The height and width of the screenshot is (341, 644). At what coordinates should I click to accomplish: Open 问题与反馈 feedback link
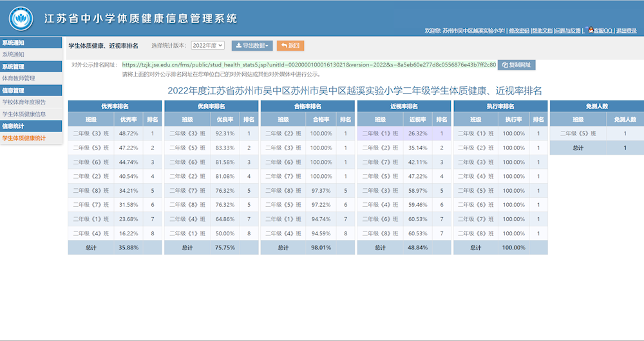click(x=568, y=31)
